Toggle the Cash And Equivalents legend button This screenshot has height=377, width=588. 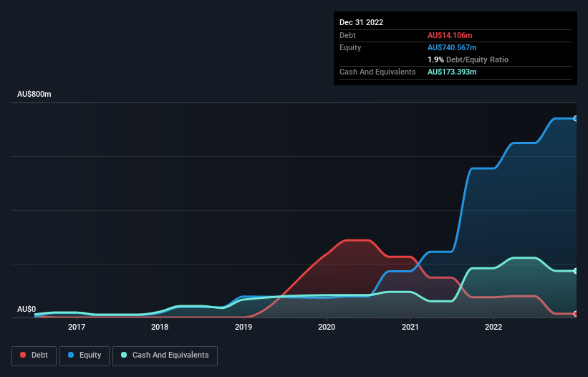pyautogui.click(x=165, y=355)
